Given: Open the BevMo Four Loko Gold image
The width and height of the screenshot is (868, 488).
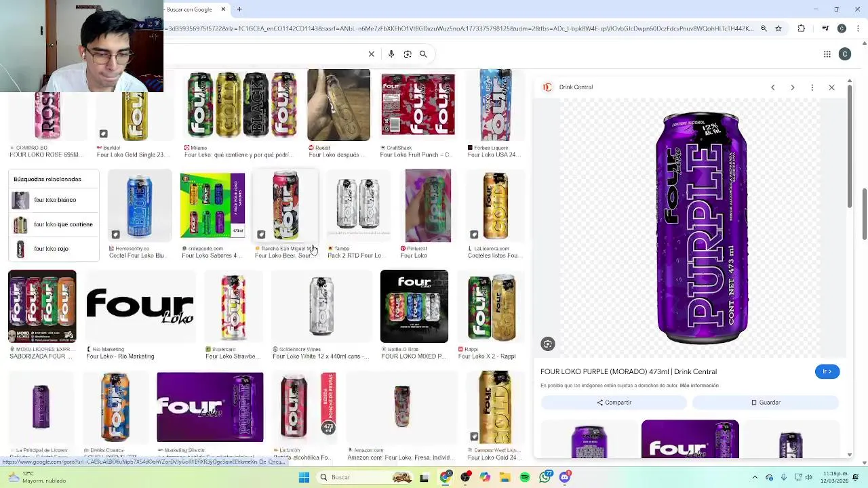Looking at the screenshot, I should 134,115.
